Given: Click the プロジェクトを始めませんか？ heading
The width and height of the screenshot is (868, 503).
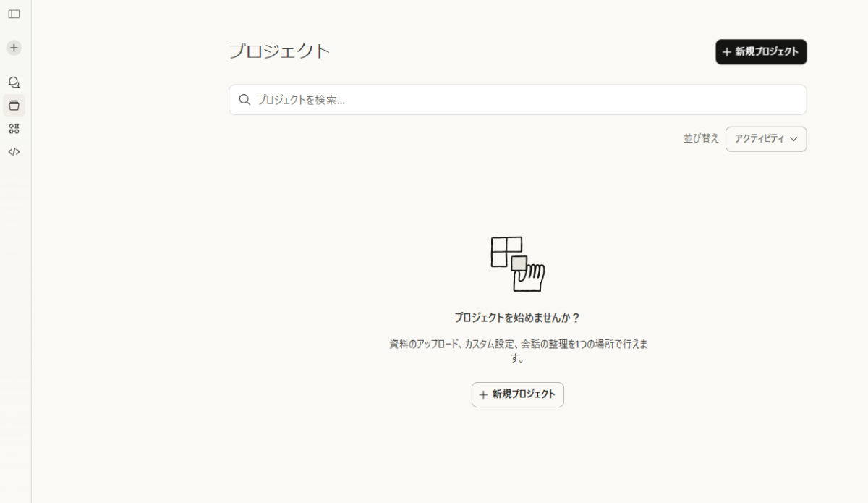Looking at the screenshot, I should [x=516, y=316].
